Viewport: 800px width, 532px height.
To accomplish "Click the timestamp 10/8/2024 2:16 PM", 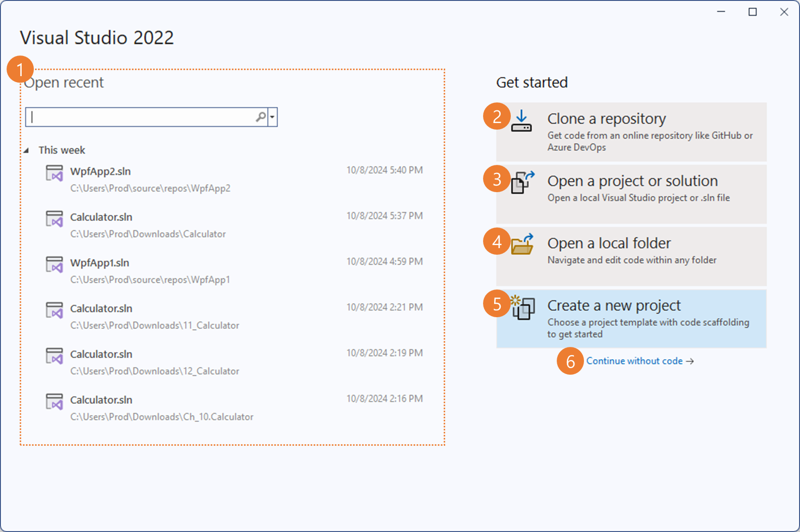I will [385, 399].
